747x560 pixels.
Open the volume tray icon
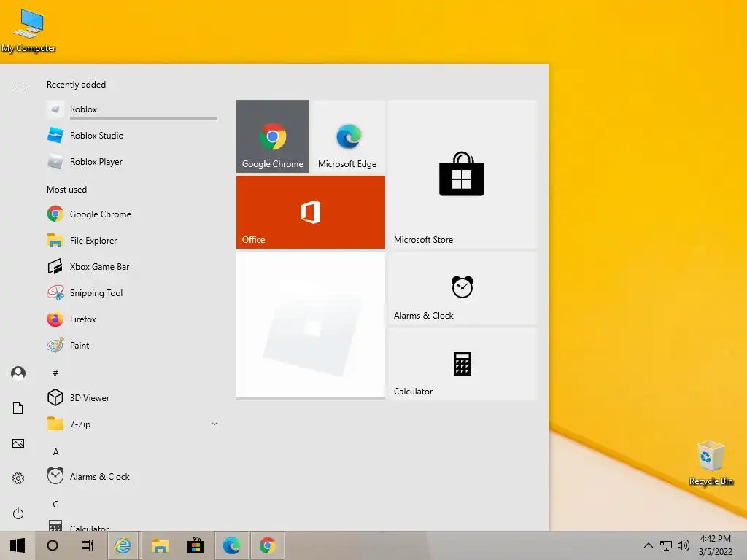683,545
